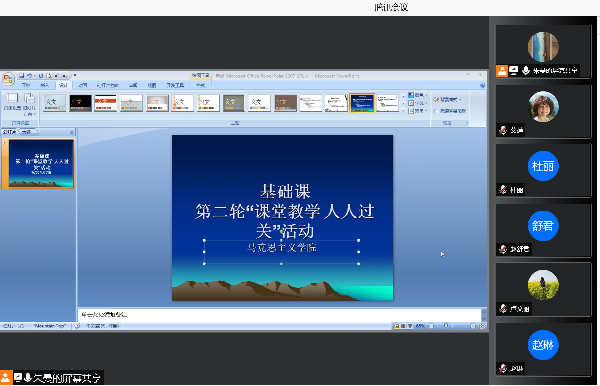Apply the black theme with orange text
600x386 pixels.
pyautogui.click(x=80, y=103)
